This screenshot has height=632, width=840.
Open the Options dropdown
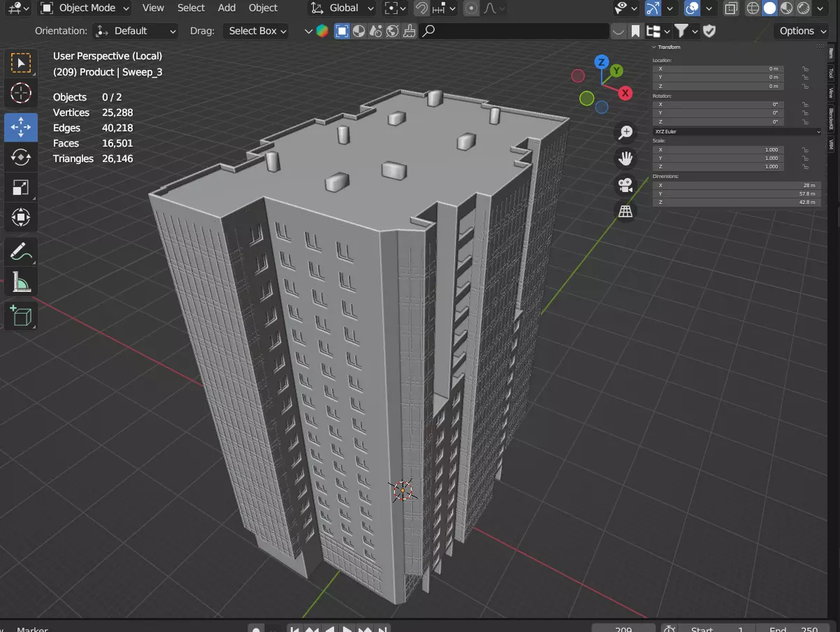tap(802, 31)
